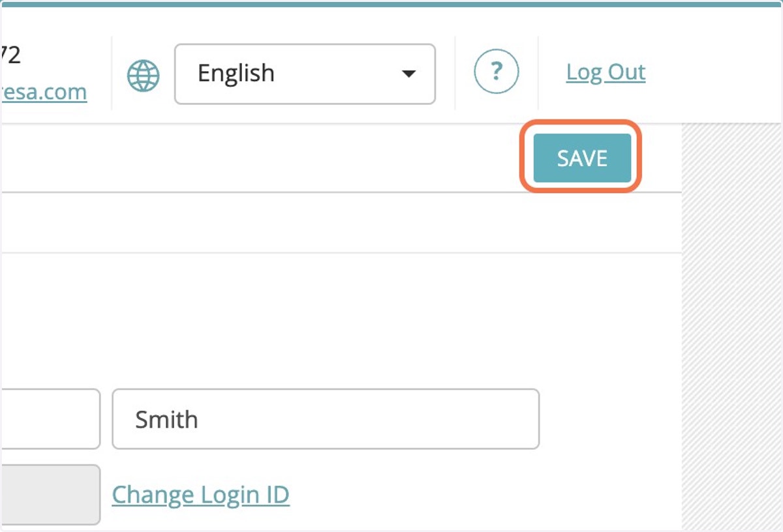Click the SAVE button
This screenshot has height=532, width=783.
pyautogui.click(x=582, y=158)
